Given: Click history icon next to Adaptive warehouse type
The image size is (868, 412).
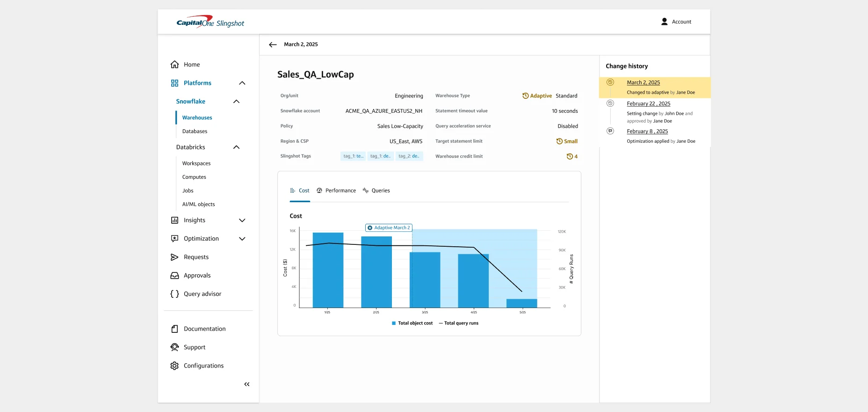Looking at the screenshot, I should coord(526,96).
